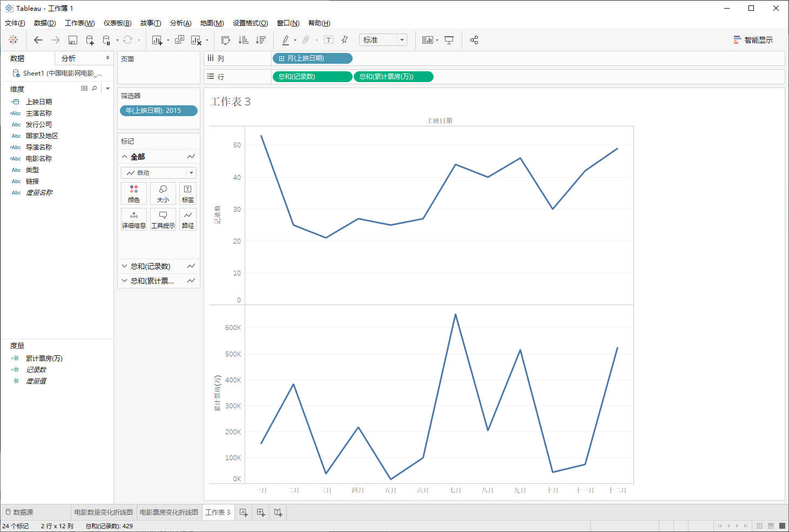This screenshot has width=789, height=532.
Task: Click the Tableau start page icon
Action: [x=14, y=40]
